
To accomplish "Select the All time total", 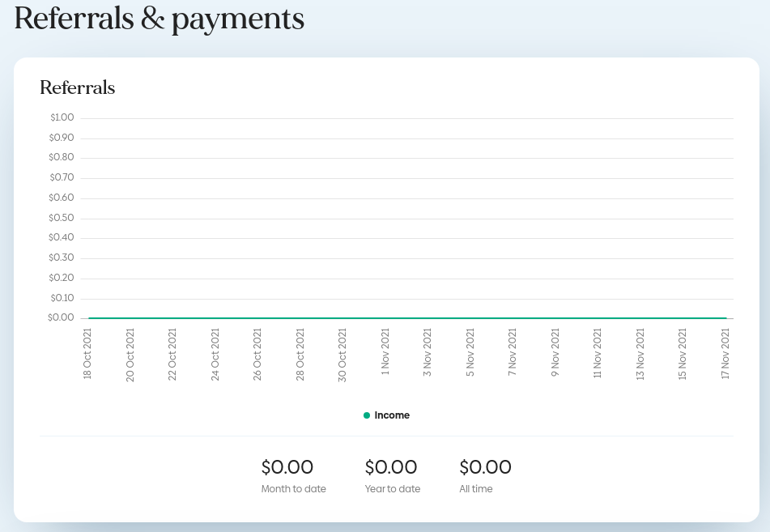I will coord(485,467).
